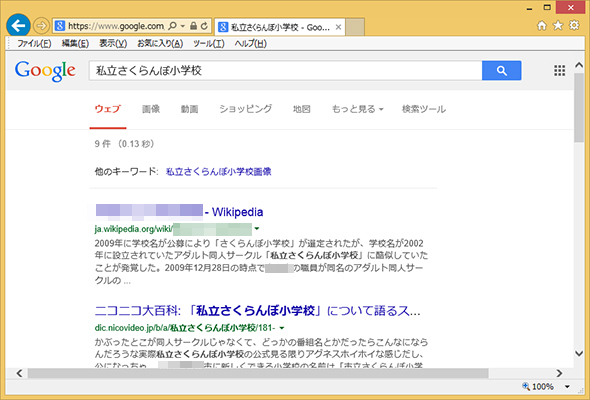Open a new blank tab
Viewport: 590px width, 400px height.
(x=355, y=27)
